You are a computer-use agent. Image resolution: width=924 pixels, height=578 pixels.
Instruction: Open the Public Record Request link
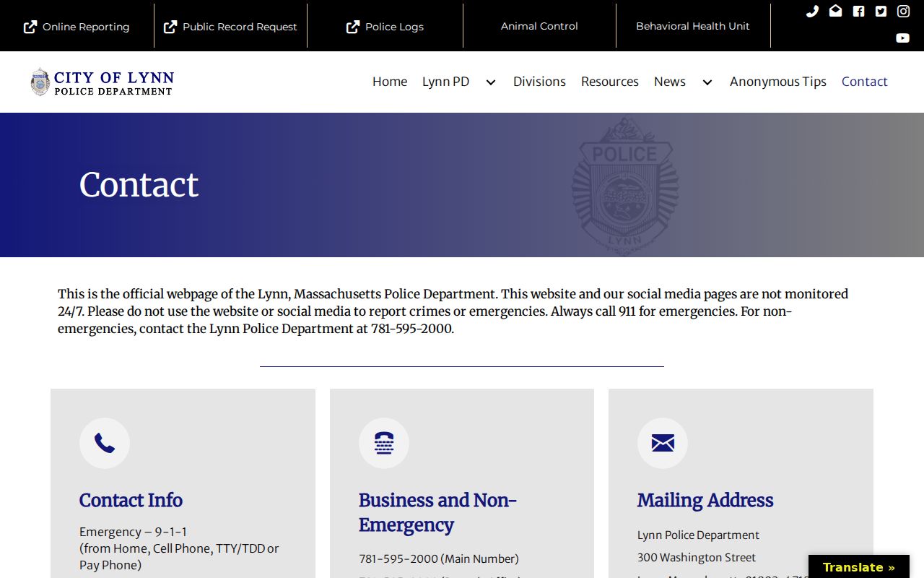click(230, 27)
